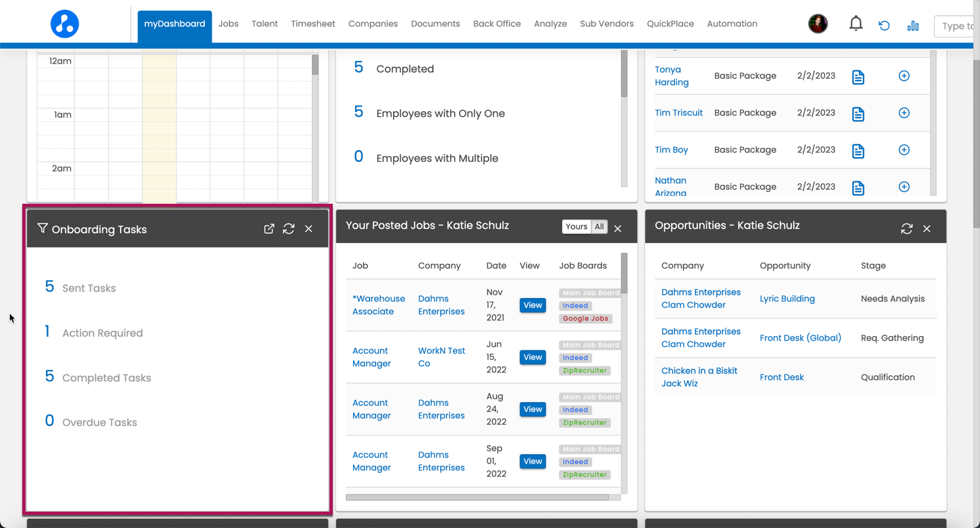The width and height of the screenshot is (980, 528).
Task: Click the Google Jobs board tag
Action: [586, 318]
